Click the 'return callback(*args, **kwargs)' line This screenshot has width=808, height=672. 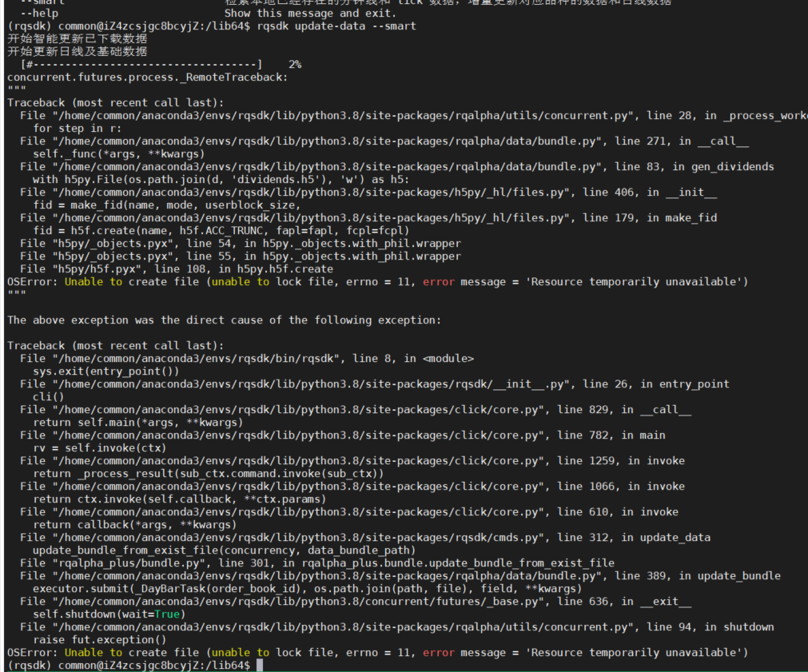134,524
